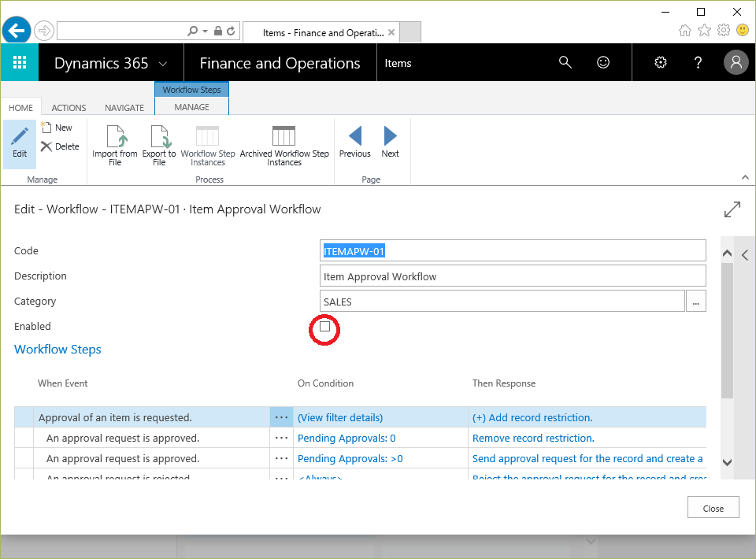Open event options for 'Approval of an item is requested'

click(282, 417)
